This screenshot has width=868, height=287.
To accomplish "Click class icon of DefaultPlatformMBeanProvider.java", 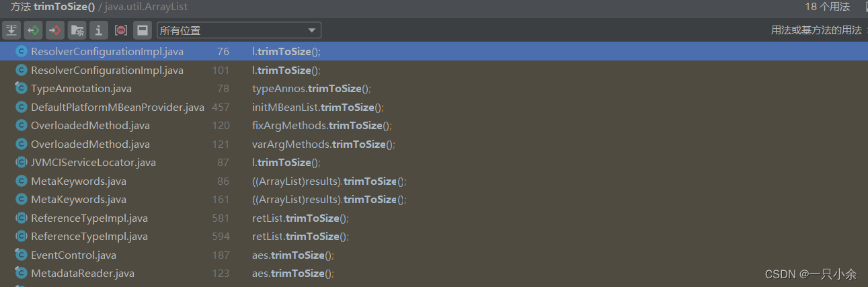I will (21, 108).
